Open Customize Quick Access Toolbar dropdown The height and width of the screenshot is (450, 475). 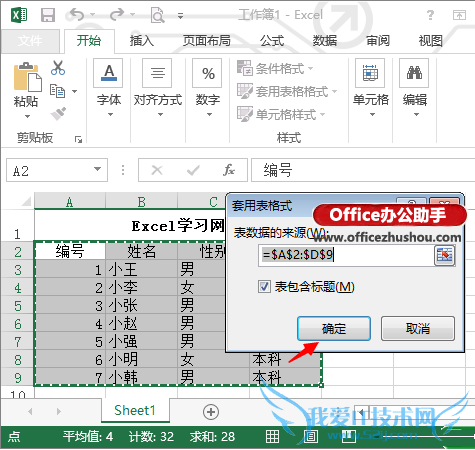coord(180,16)
